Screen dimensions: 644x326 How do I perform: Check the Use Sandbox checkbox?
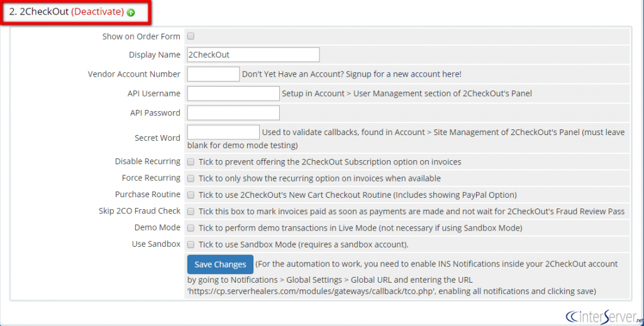tap(191, 244)
